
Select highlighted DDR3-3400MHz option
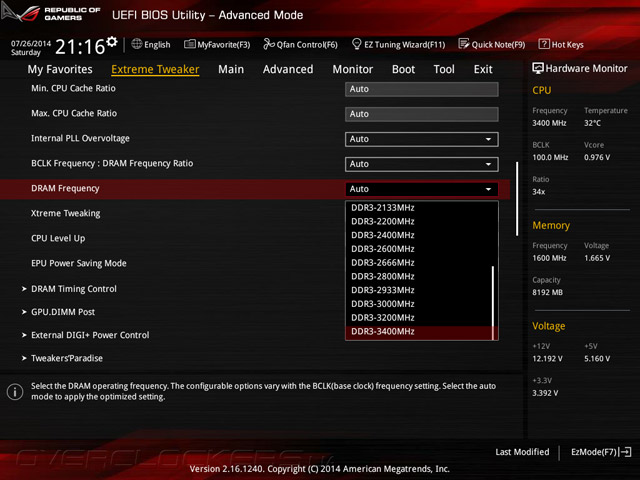click(419, 332)
